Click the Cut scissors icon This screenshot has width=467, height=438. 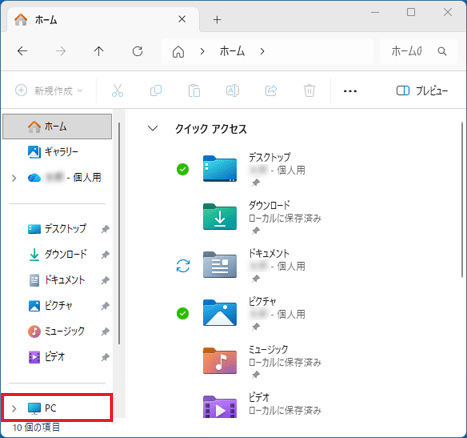click(117, 90)
